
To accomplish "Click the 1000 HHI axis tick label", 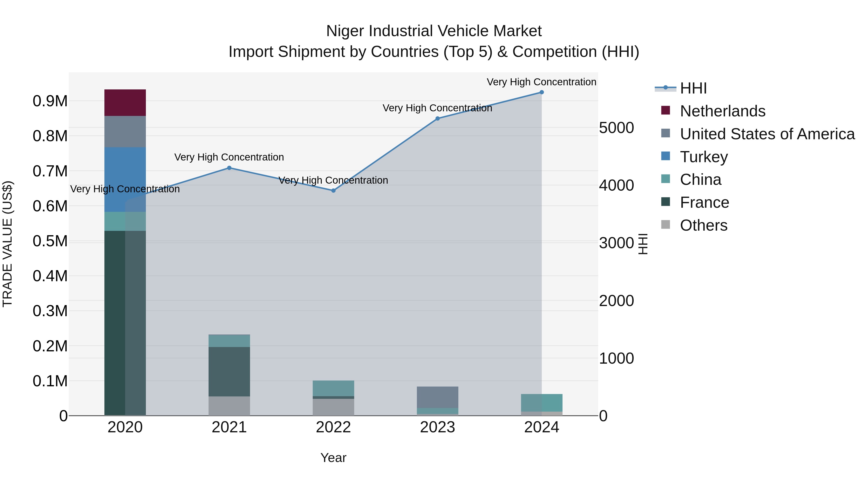I will [x=617, y=358].
